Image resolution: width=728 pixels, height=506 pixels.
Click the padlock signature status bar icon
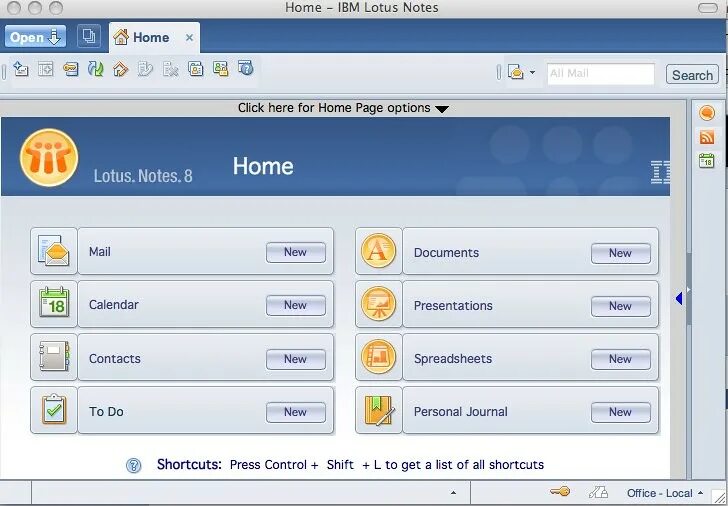pyautogui.click(x=598, y=492)
